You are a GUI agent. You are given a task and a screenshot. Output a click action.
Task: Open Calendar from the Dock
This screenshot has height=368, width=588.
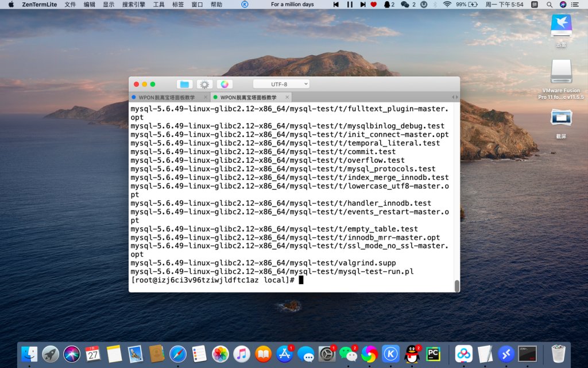(x=92, y=354)
